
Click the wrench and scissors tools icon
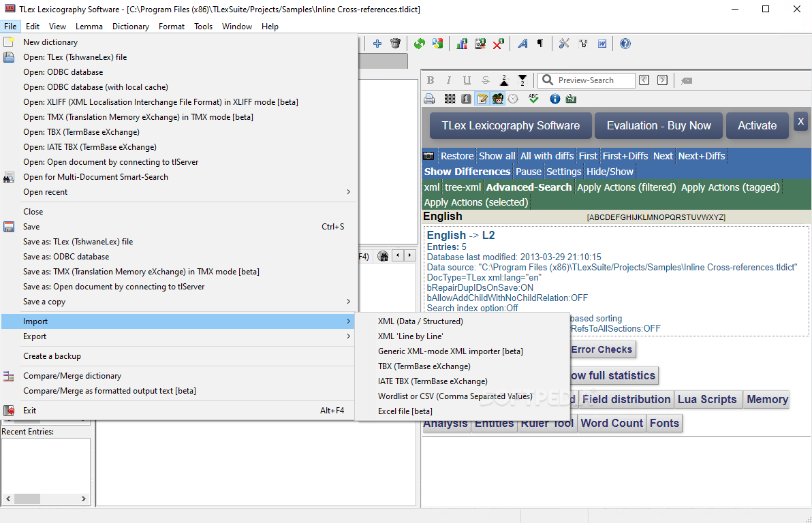[x=564, y=44]
